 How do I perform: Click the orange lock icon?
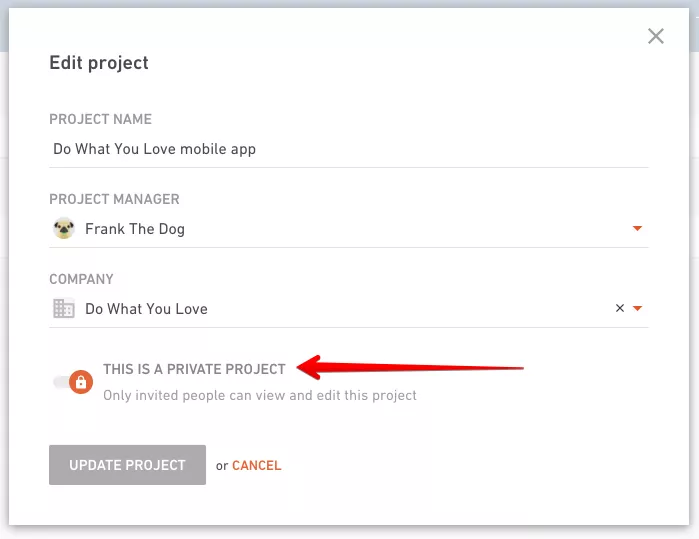[81, 382]
